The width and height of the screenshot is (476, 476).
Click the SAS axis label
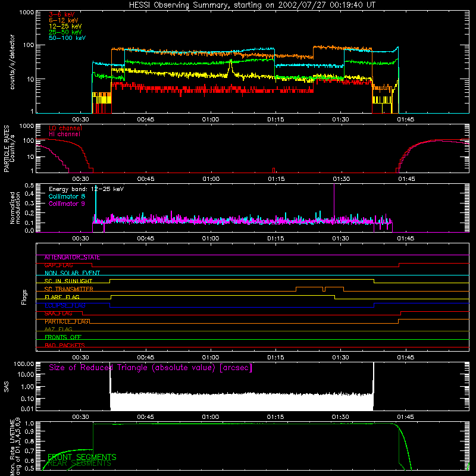pos(7,386)
